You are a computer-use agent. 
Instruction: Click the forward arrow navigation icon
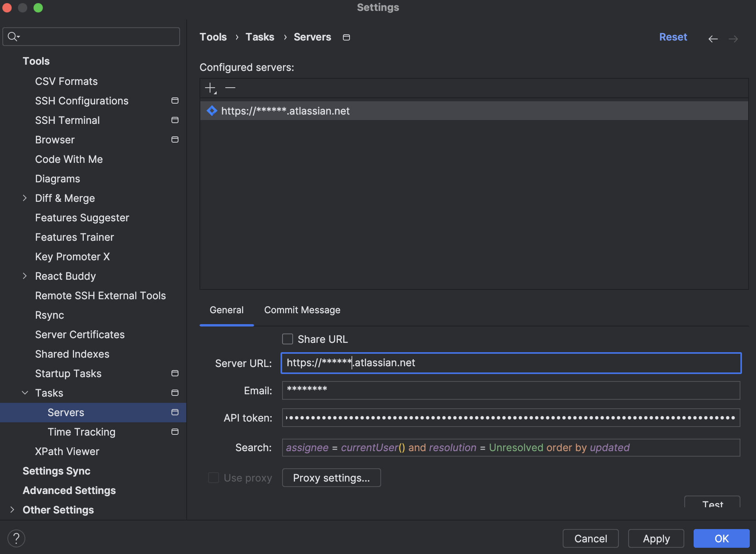pos(733,39)
